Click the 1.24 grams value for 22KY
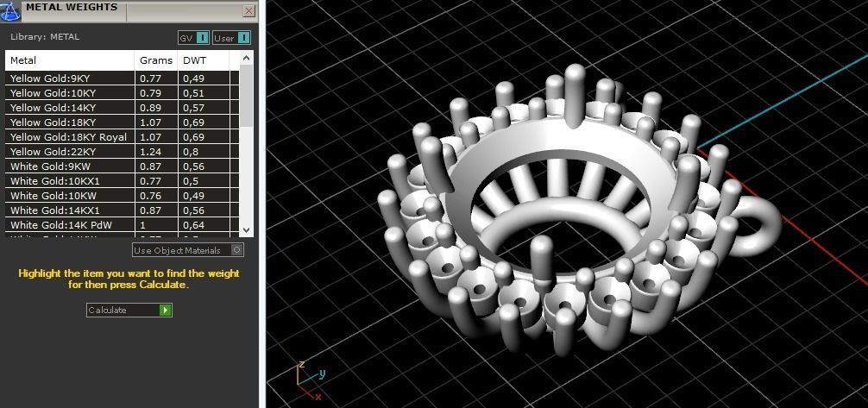 pos(156,151)
